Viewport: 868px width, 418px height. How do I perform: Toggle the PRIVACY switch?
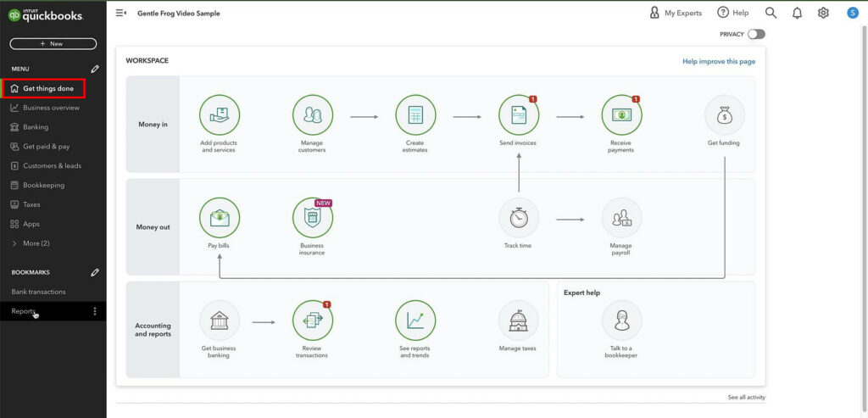[x=756, y=34]
